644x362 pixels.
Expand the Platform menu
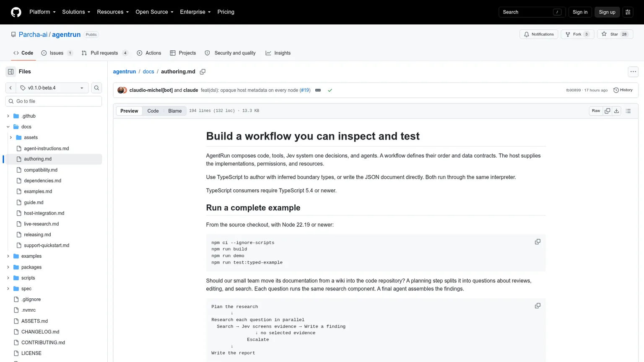tap(42, 12)
